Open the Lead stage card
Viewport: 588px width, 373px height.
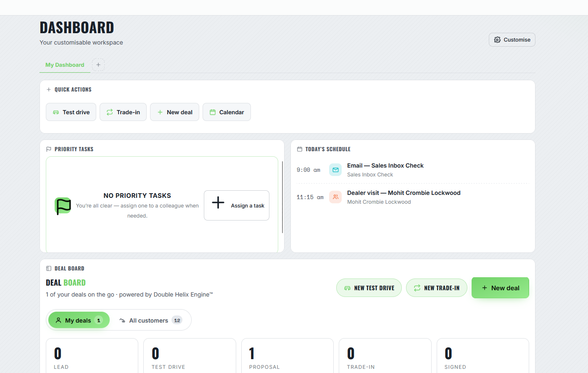point(92,355)
